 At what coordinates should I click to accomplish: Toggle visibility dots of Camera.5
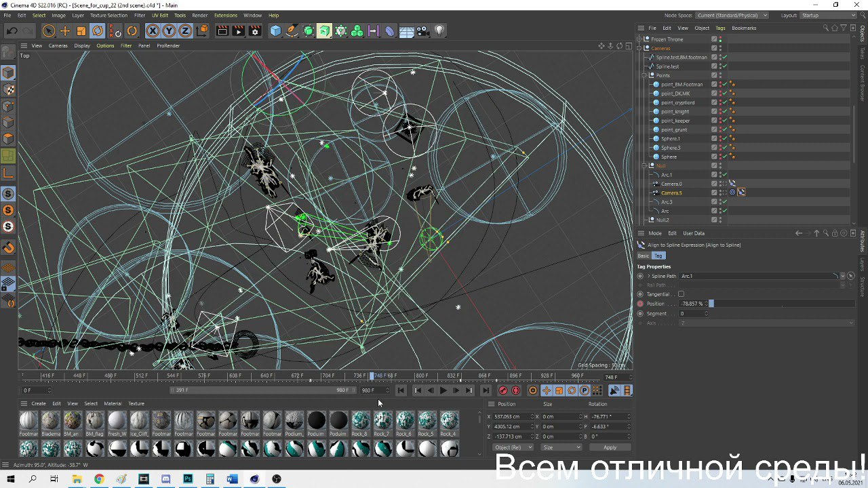point(720,192)
